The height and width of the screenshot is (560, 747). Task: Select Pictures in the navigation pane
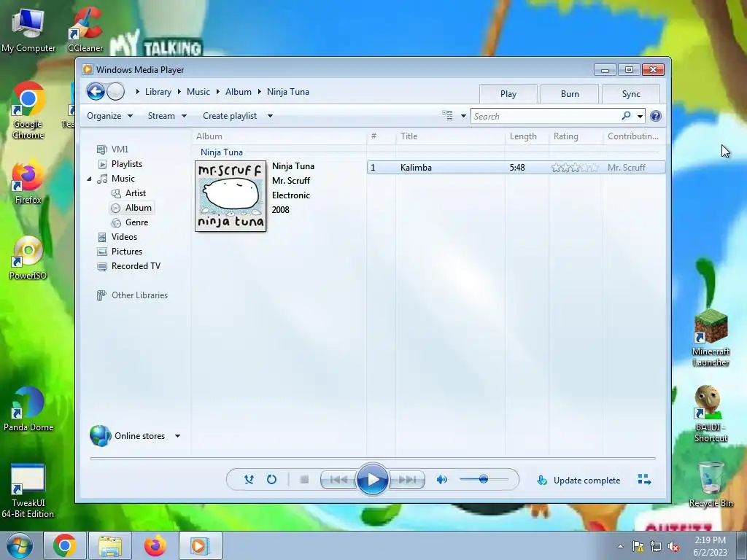[x=127, y=252]
